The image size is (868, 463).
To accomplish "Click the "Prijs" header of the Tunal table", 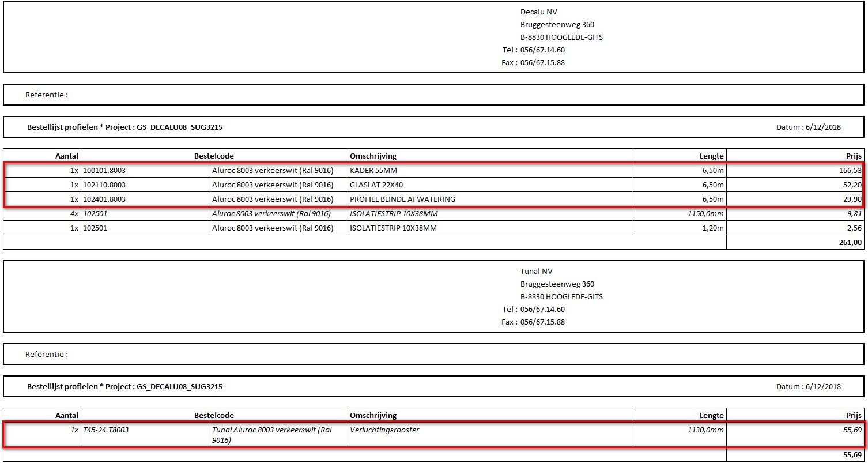I will tap(854, 416).
